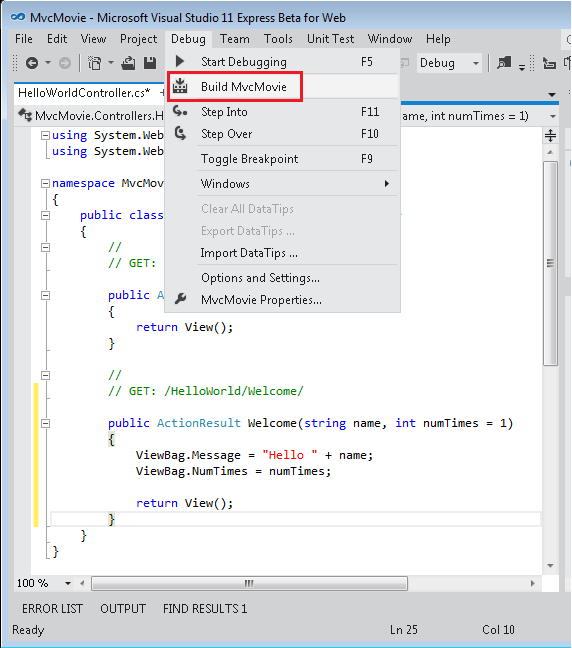Close the open Debug menu

pos(188,39)
